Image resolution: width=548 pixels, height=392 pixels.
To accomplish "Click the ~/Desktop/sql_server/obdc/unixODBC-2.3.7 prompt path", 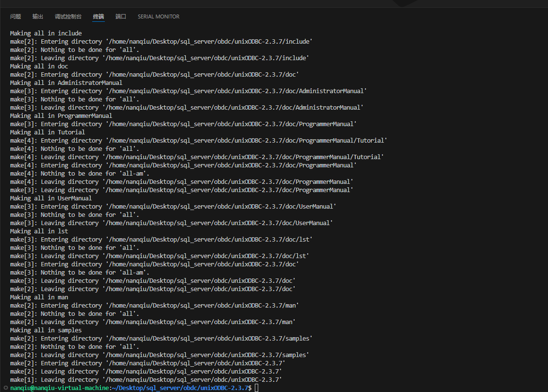I will 181,388.
